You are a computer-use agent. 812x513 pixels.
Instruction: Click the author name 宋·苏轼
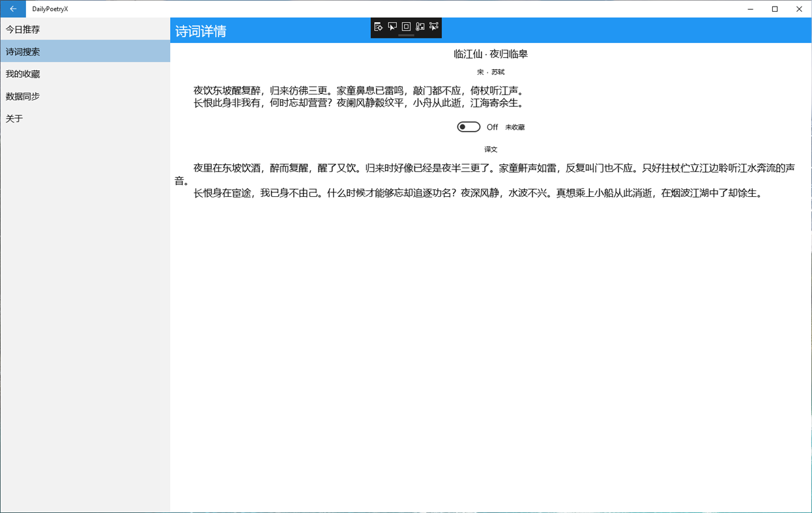(491, 72)
